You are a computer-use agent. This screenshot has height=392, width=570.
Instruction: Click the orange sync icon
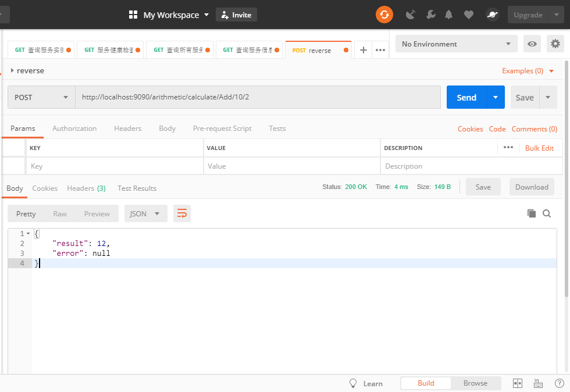pyautogui.click(x=384, y=15)
